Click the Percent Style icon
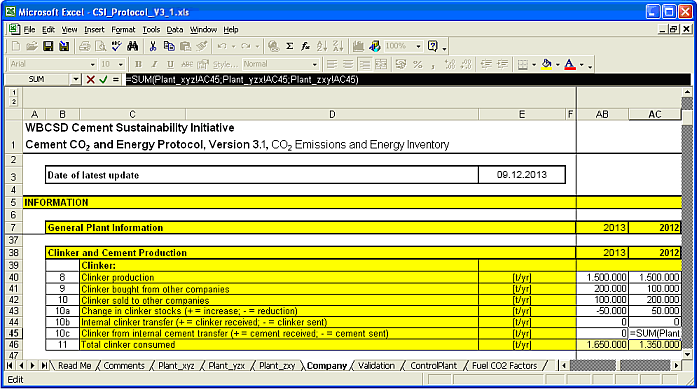 [417, 64]
